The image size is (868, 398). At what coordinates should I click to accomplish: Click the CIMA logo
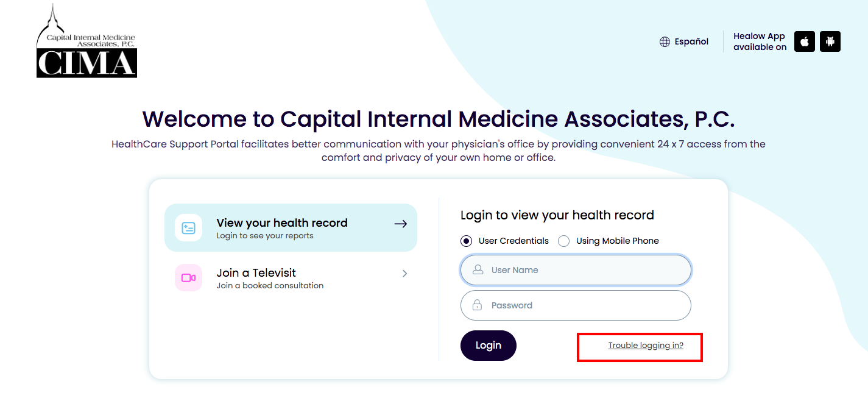pos(86,41)
